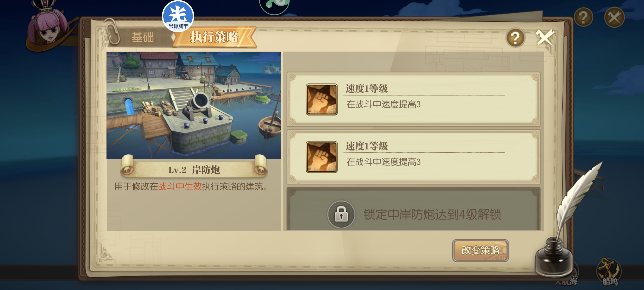Tap the outer question mark help icon
The width and height of the screenshot is (644, 290).
tap(583, 17)
